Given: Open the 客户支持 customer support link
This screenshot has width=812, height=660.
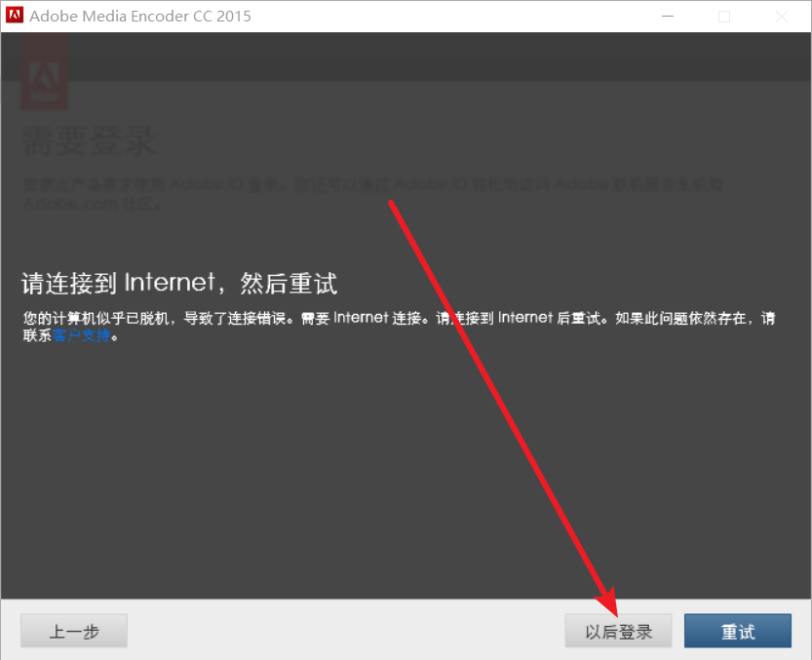Looking at the screenshot, I should tap(82, 335).
